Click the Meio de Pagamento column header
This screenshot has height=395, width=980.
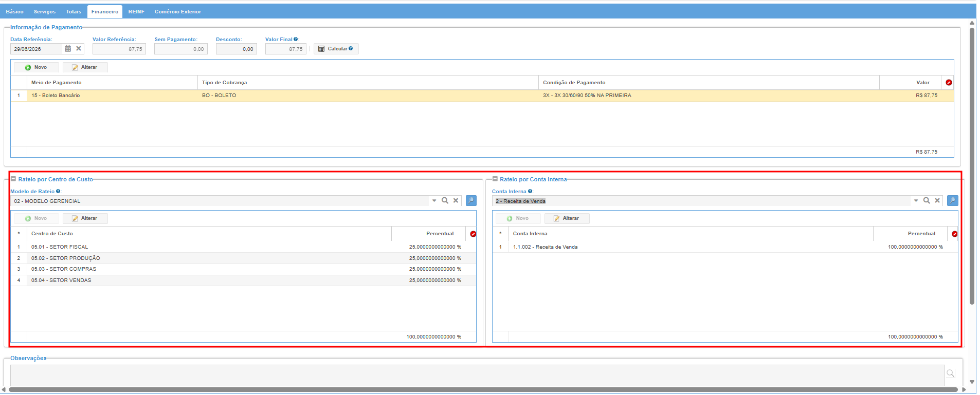(x=112, y=83)
